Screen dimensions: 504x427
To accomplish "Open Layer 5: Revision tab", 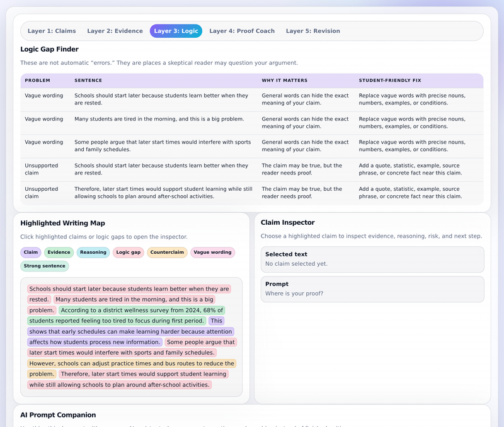I will tap(312, 31).
